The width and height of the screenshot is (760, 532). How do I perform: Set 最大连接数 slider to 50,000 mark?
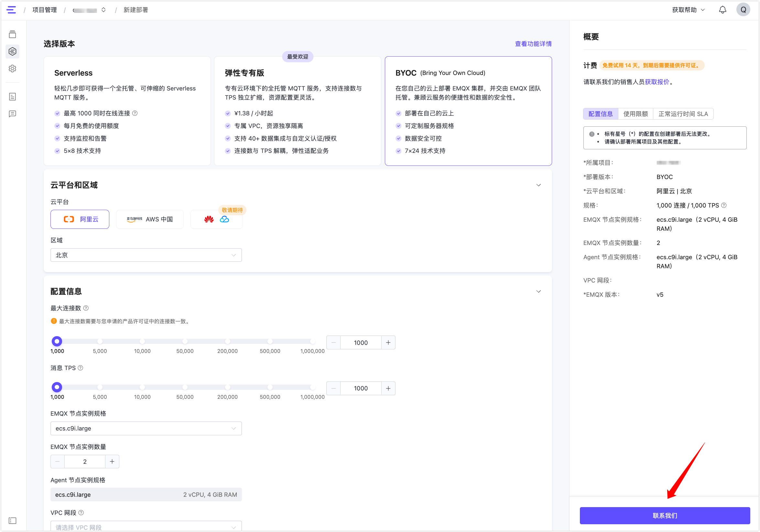pyautogui.click(x=185, y=341)
